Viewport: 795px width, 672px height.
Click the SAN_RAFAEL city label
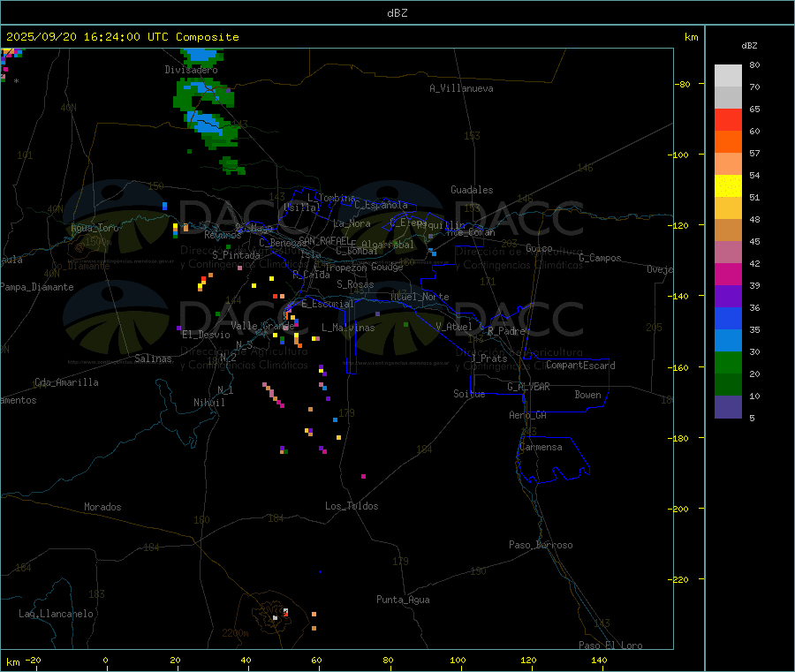pos(323,240)
